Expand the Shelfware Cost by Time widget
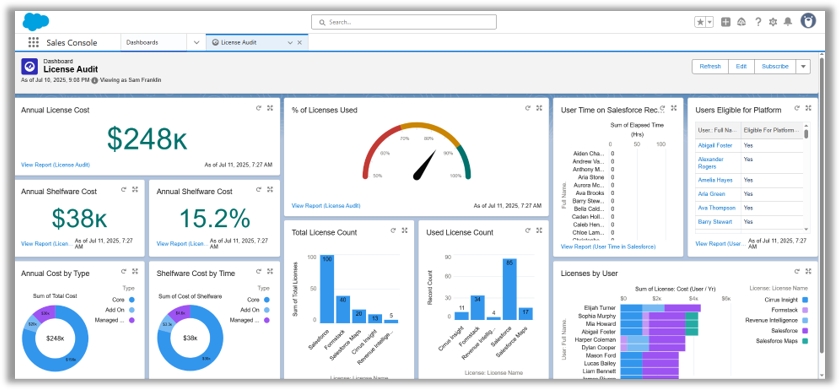Viewport: 840px width, 390px height. coord(270,272)
